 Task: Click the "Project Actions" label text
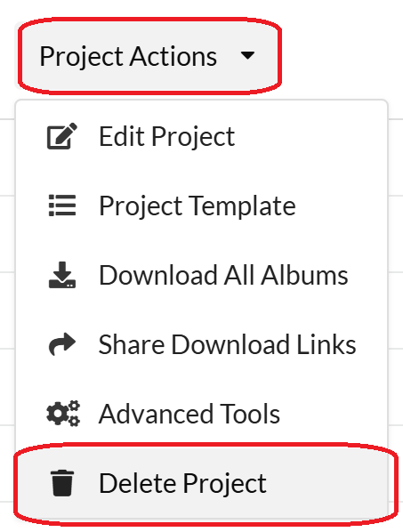pos(128,57)
